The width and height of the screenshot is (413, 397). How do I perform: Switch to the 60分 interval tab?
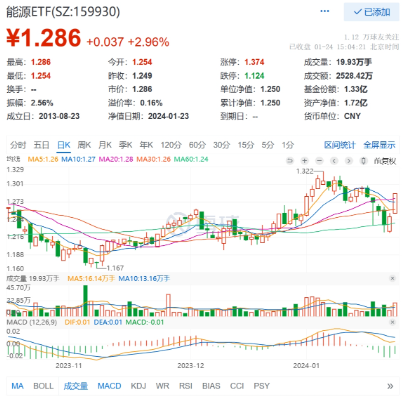click(197, 145)
